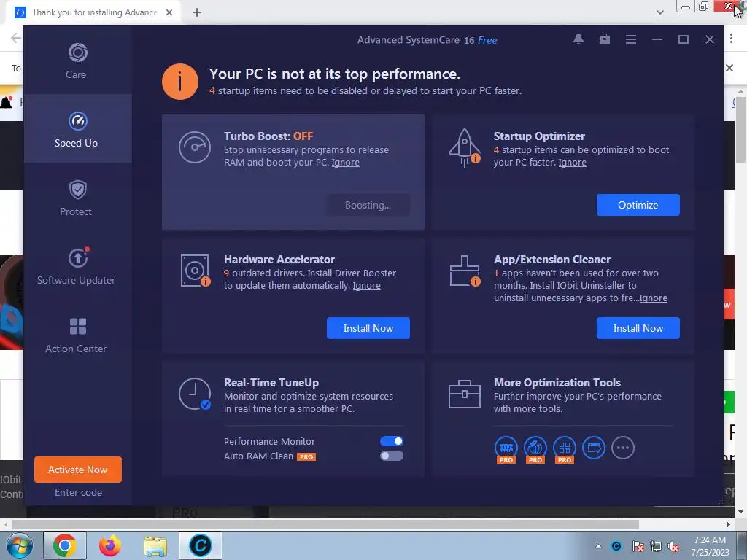Click the Chrome icon on the taskbar

[x=65, y=545]
